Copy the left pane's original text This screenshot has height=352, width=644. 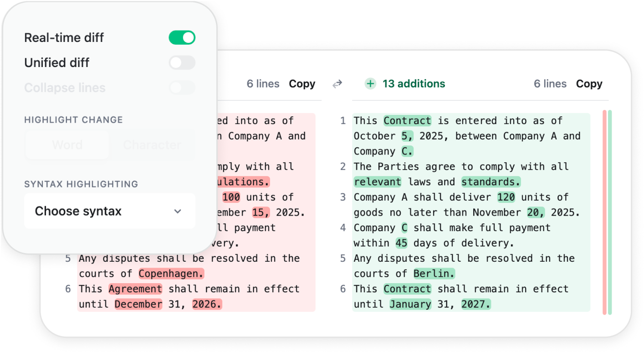302,84
